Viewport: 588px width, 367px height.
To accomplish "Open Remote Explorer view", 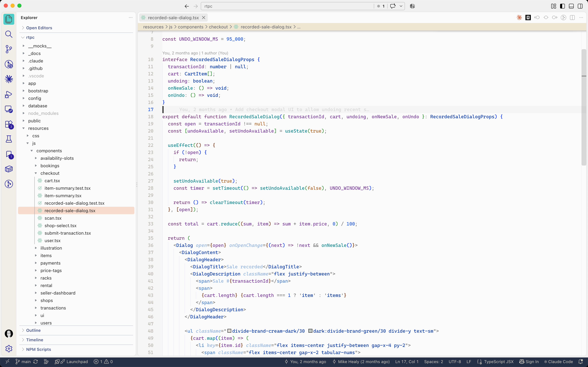I will [9, 109].
